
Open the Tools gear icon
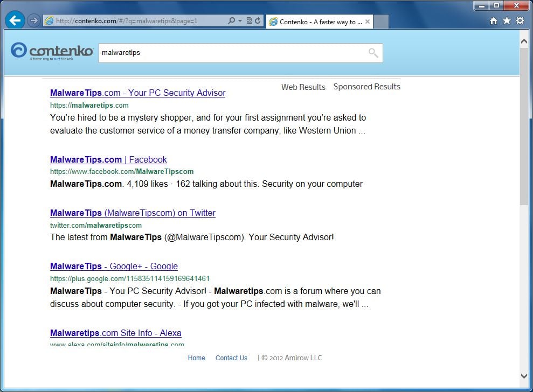point(520,20)
